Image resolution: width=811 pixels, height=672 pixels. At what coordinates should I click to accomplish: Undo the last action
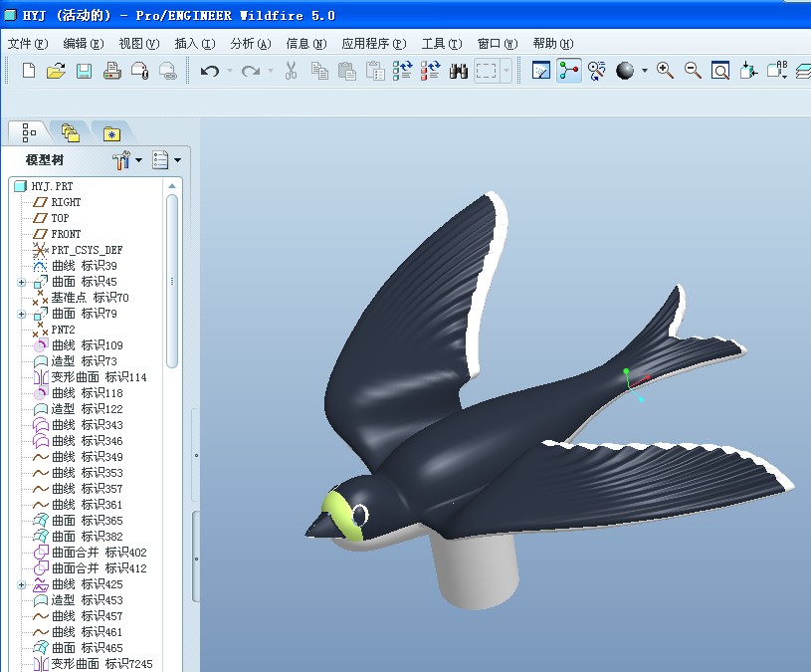click(x=210, y=71)
